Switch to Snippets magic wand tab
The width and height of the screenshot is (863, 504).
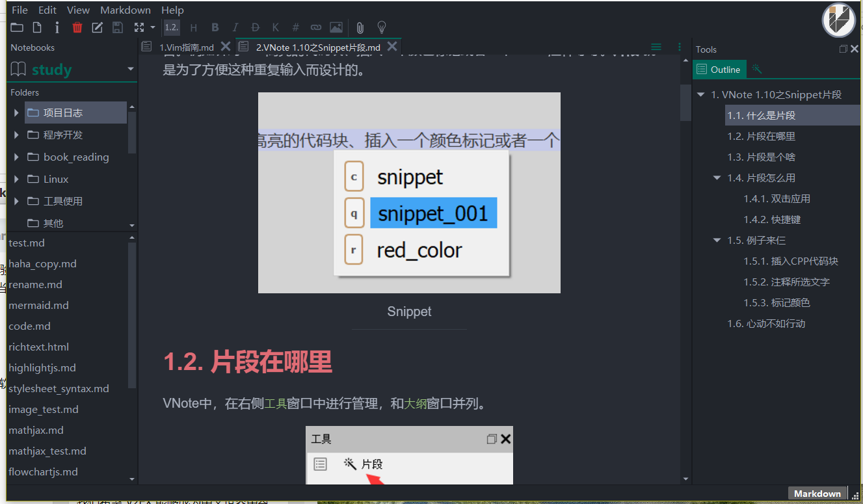click(756, 69)
